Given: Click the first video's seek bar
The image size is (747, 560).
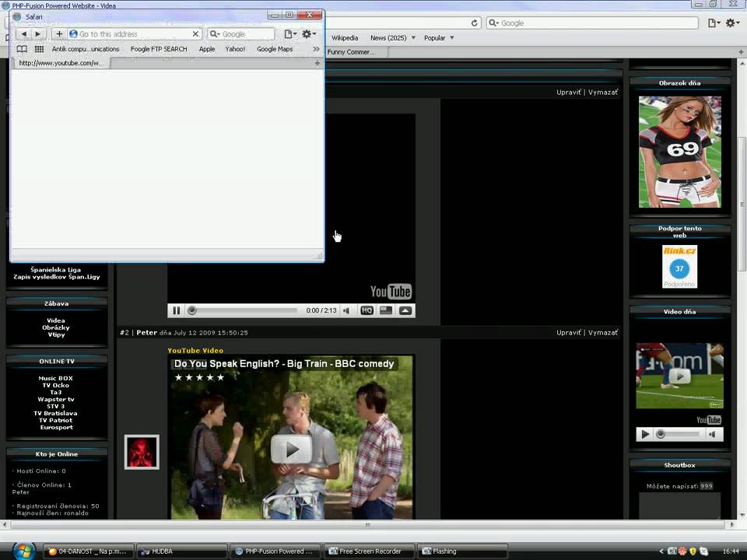Looking at the screenshot, I should pos(244,310).
